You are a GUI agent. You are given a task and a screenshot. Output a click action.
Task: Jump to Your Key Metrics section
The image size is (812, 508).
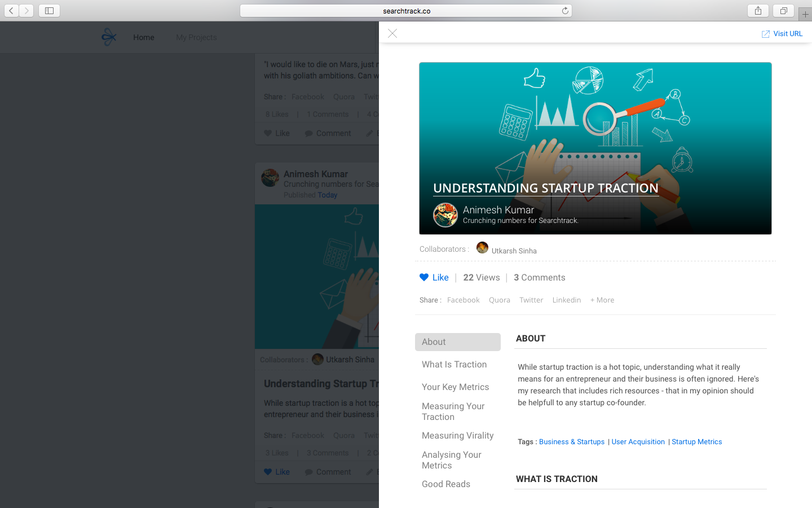[x=456, y=387]
